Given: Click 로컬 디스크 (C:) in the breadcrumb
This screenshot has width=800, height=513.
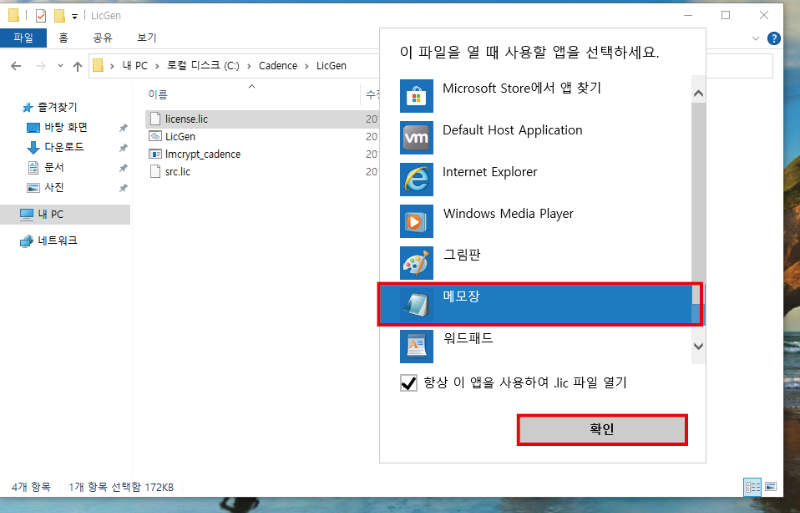Looking at the screenshot, I should pyautogui.click(x=203, y=66).
